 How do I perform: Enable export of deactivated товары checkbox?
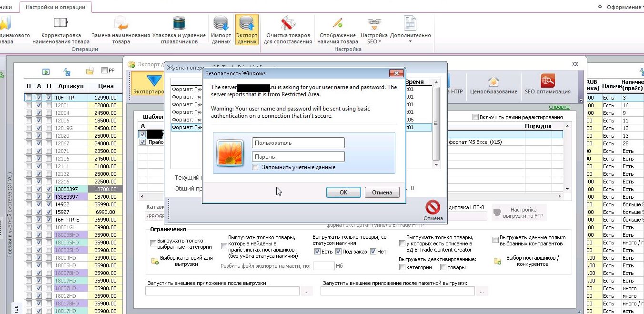pos(443,267)
